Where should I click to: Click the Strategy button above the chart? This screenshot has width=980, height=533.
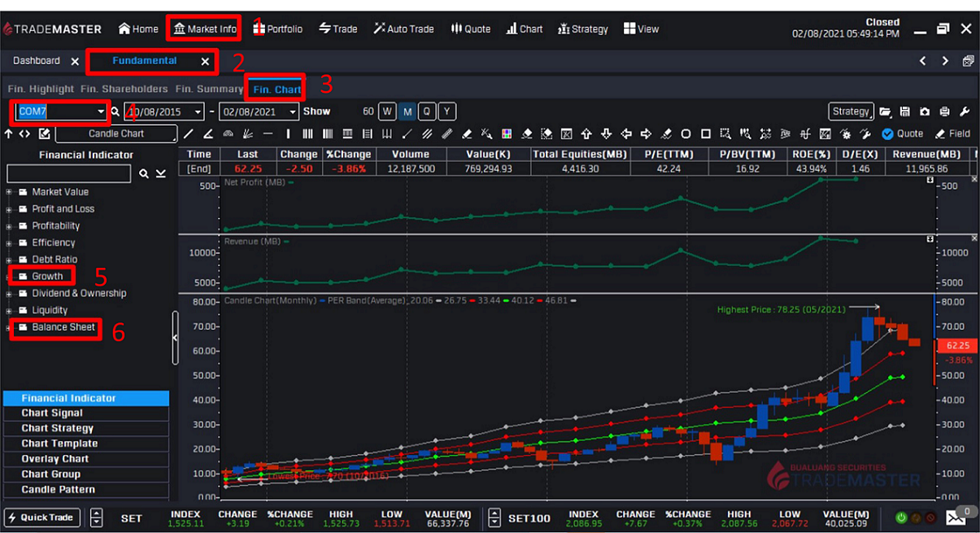(x=851, y=111)
